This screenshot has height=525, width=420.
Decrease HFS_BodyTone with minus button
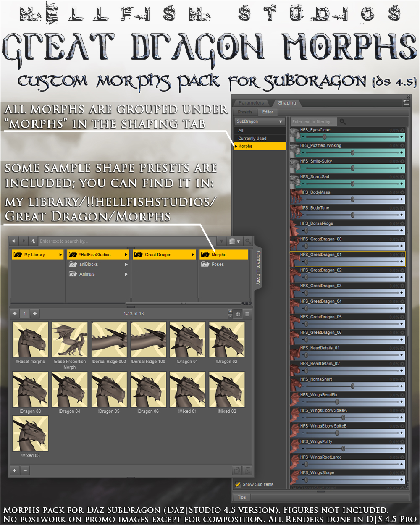tap(303, 215)
